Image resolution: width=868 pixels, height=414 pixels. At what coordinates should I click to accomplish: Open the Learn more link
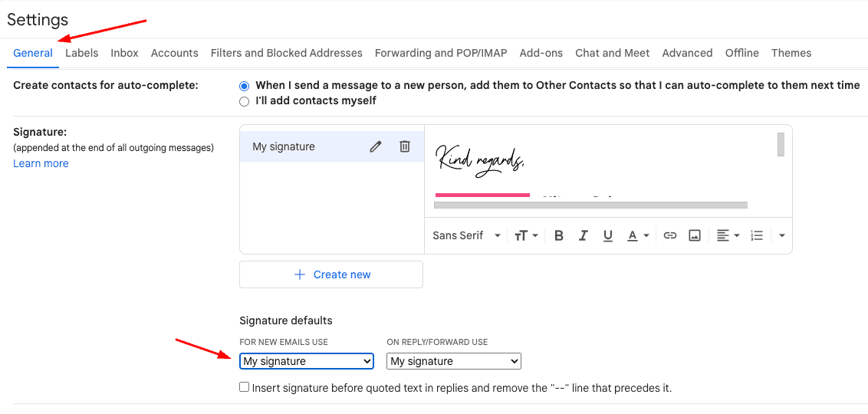41,163
